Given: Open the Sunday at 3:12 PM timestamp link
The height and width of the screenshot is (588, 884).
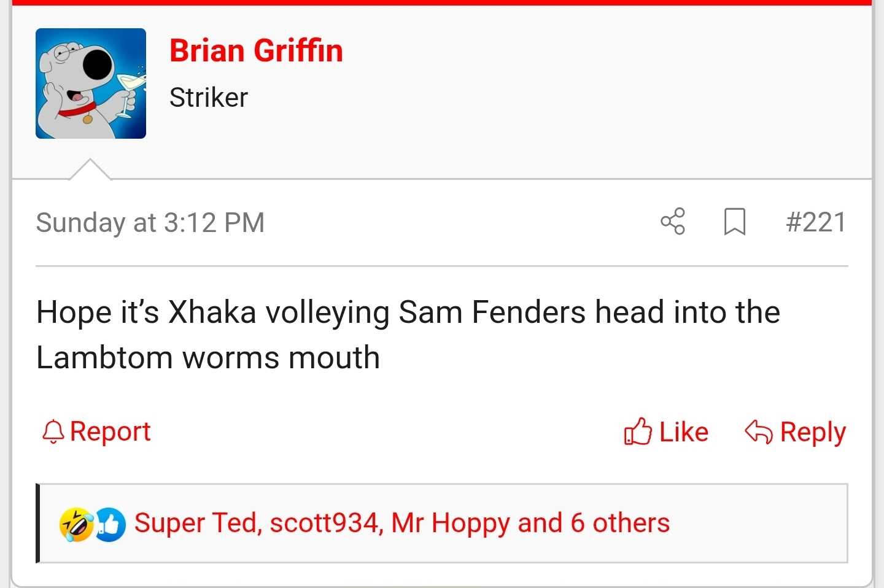Looking at the screenshot, I should pyautogui.click(x=150, y=222).
